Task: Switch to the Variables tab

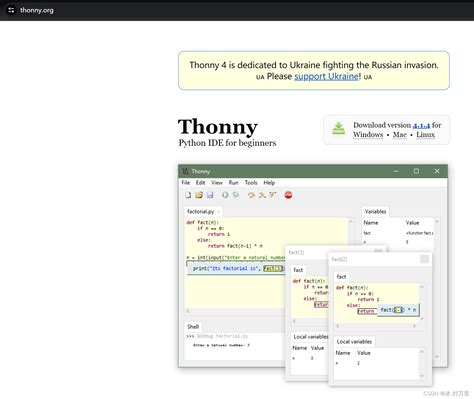Action: click(375, 212)
